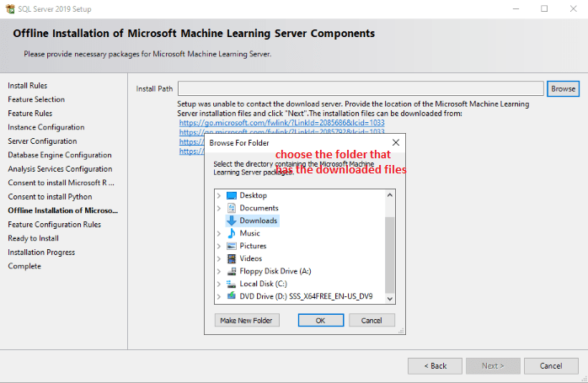Click the Local Disk (C:) icon

click(x=232, y=284)
